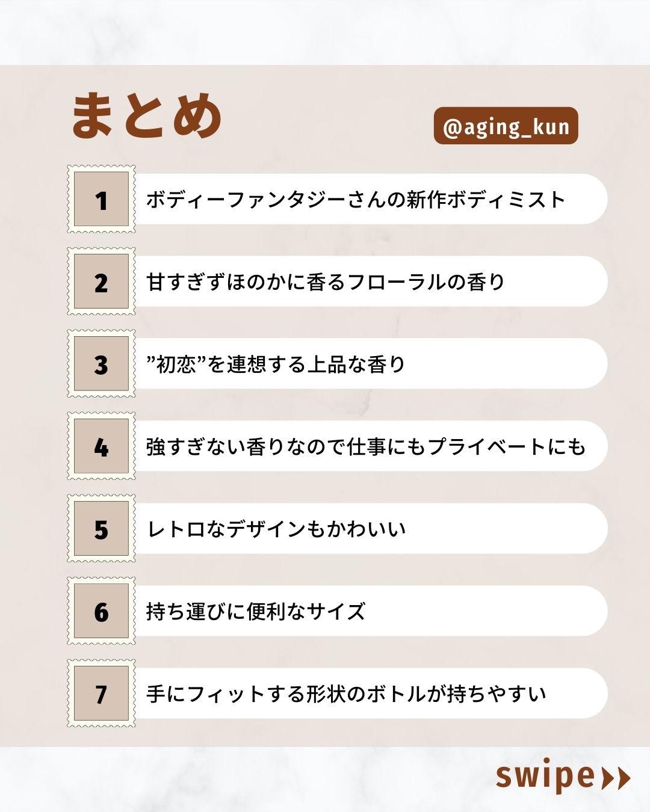Click the double arrow beside swipe
The width and height of the screenshot is (650, 812).
click(x=616, y=778)
